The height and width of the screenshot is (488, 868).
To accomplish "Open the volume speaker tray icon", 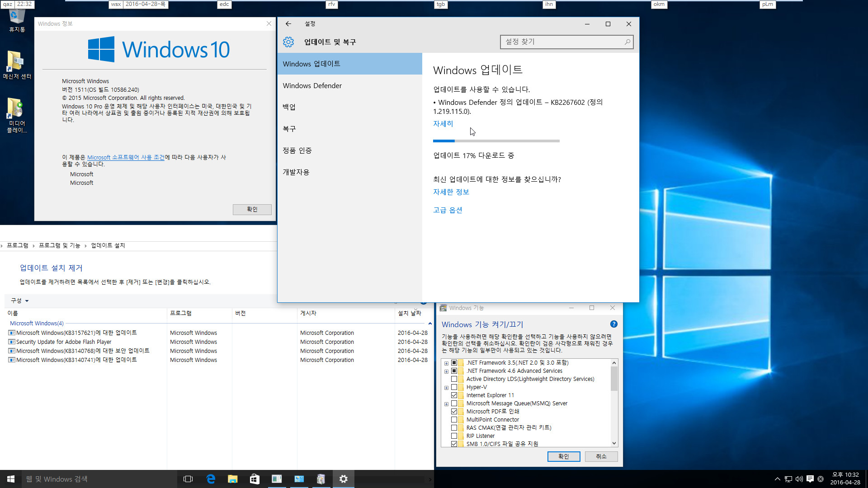I will [799, 479].
